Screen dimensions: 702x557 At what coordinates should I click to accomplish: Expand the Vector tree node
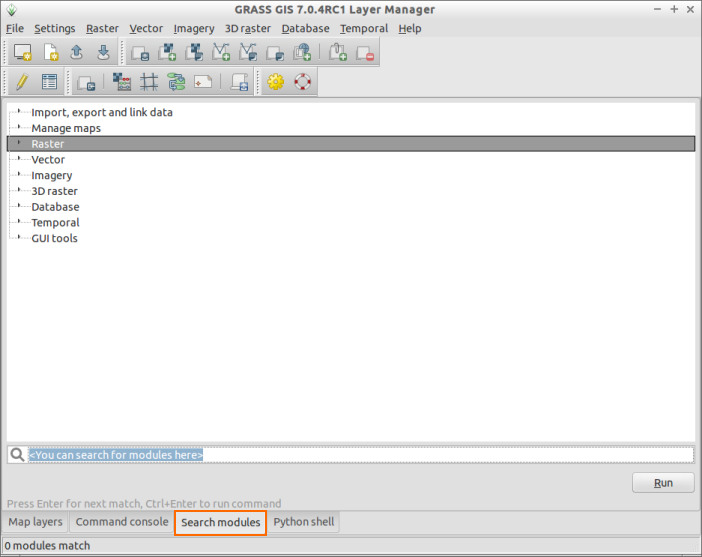pos(19,158)
